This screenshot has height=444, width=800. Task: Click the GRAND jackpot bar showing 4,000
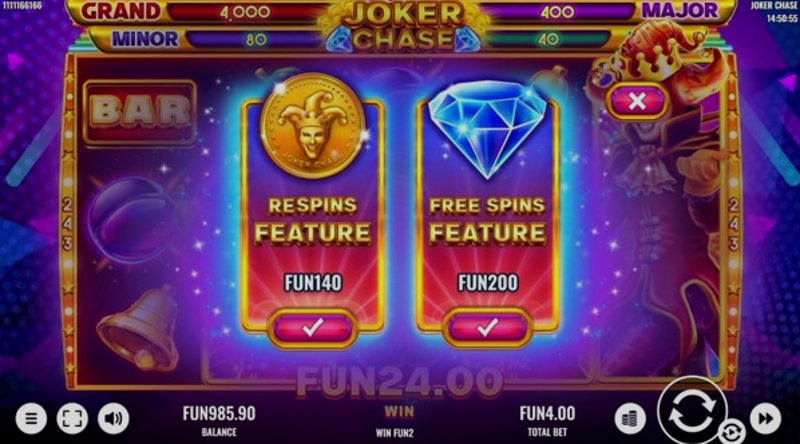[x=199, y=11]
